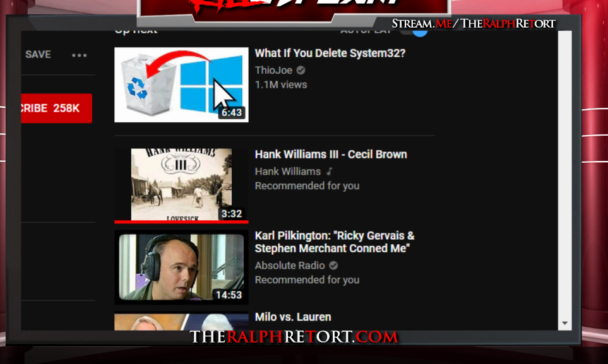Click title What If You Delete System32?
The width and height of the screenshot is (608, 364).
pyautogui.click(x=330, y=53)
